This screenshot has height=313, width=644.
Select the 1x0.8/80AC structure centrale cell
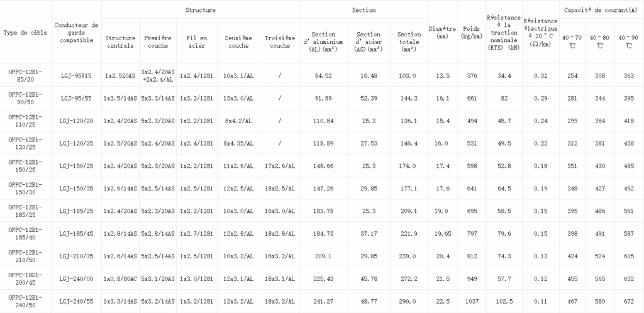(120, 278)
